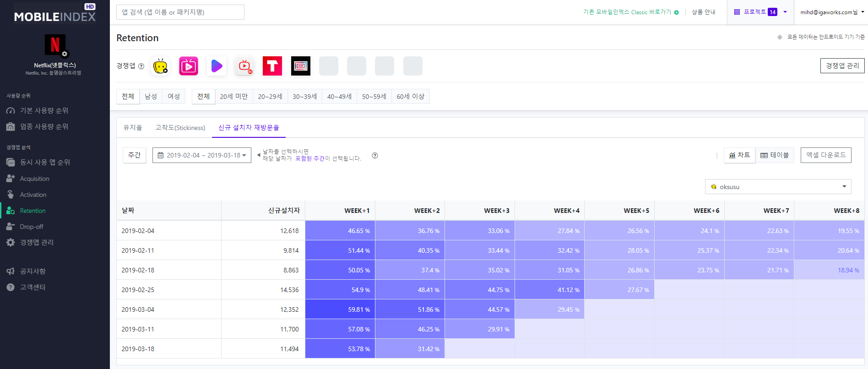Click the 경쟁앱 관리 button at top right

coord(842,66)
